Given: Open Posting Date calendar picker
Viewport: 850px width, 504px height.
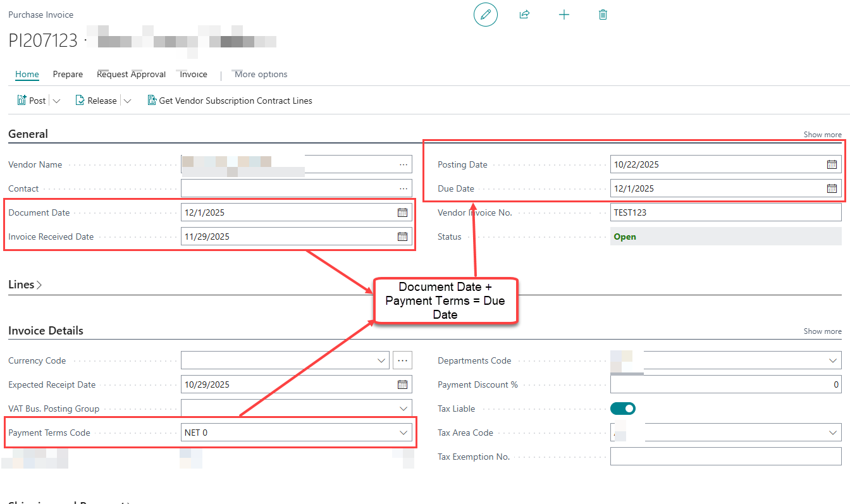Looking at the screenshot, I should 832,164.
